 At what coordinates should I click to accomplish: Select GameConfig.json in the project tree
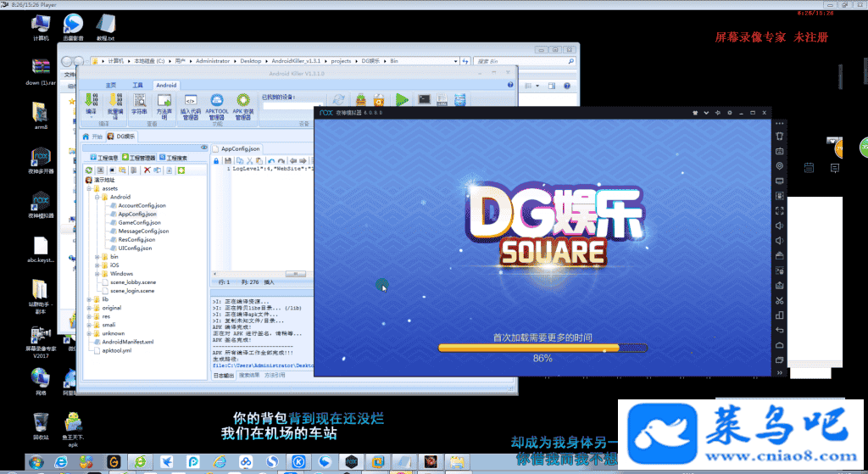(139, 222)
